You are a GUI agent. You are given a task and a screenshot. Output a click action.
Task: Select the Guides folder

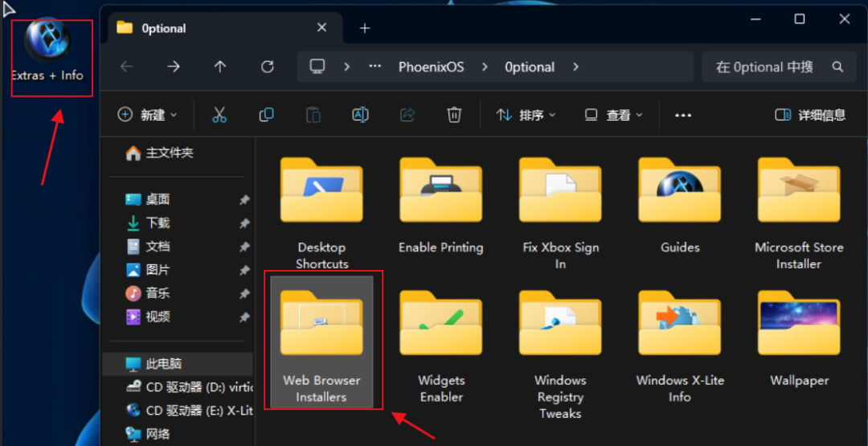(x=681, y=205)
